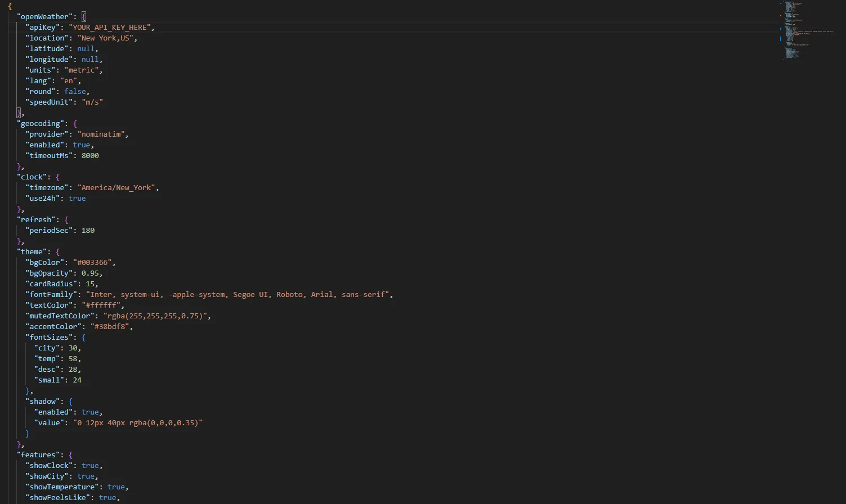Click the blue marker near the minimap top
Image resolution: width=846 pixels, height=504 pixels.
click(781, 3)
